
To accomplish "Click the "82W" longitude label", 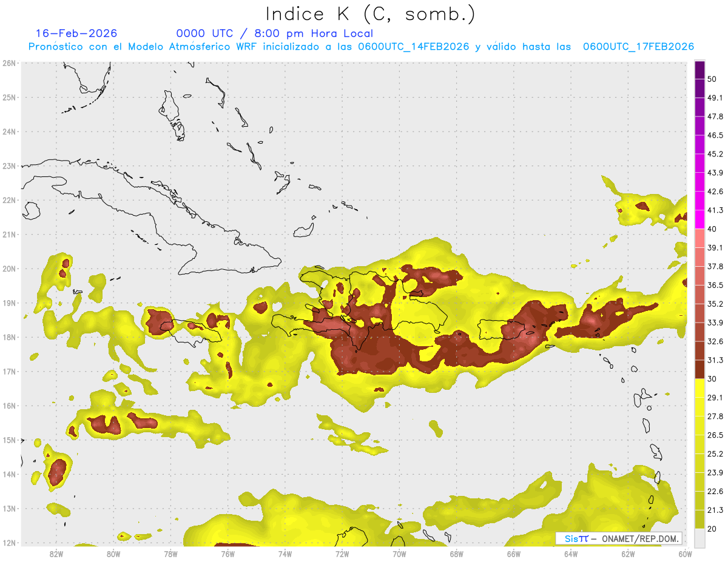I will coord(56,554).
